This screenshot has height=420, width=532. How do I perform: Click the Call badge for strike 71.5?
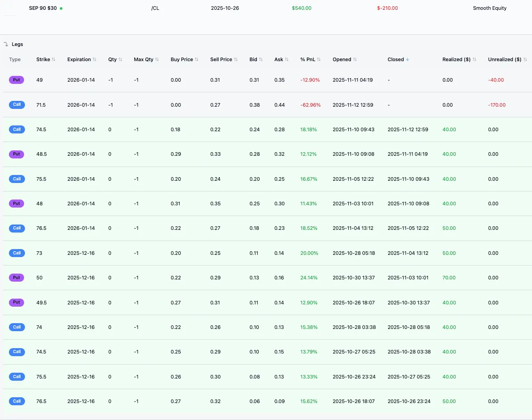[17, 104]
